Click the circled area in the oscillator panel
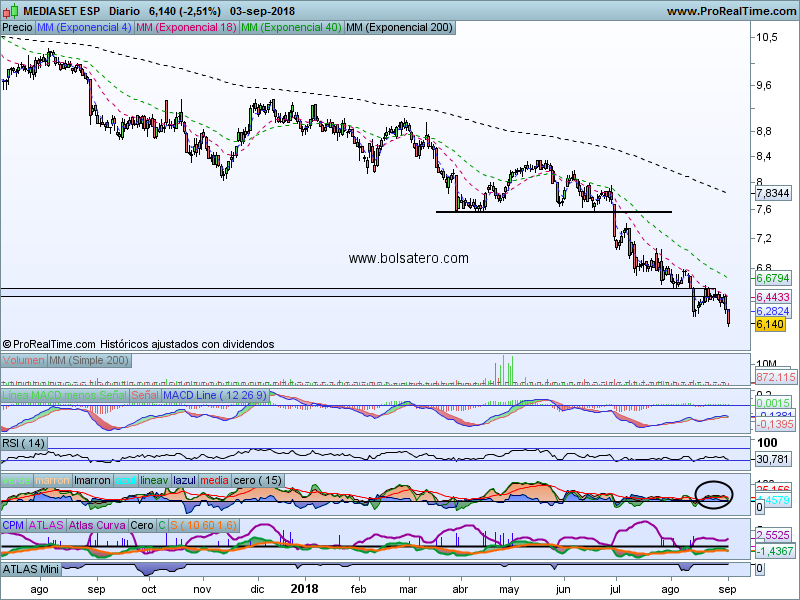 [x=714, y=494]
